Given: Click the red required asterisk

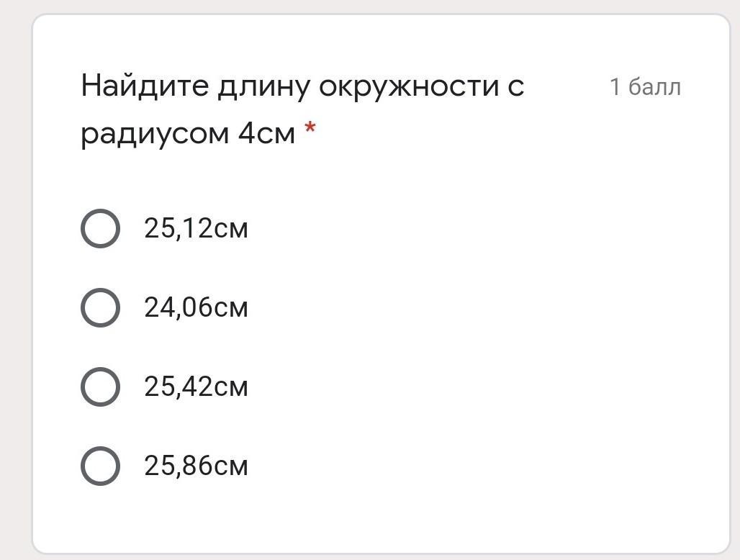Looking at the screenshot, I should click(310, 128).
